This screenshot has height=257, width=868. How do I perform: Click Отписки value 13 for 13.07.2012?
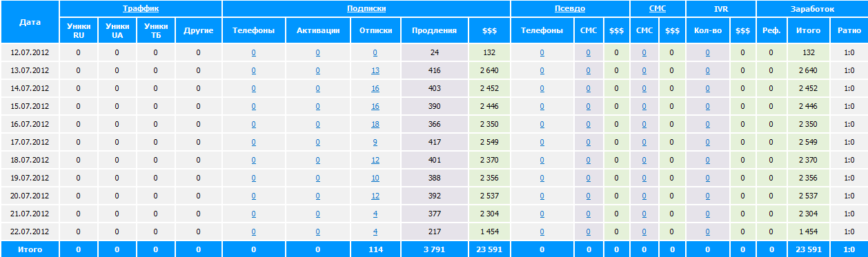pyautogui.click(x=375, y=70)
